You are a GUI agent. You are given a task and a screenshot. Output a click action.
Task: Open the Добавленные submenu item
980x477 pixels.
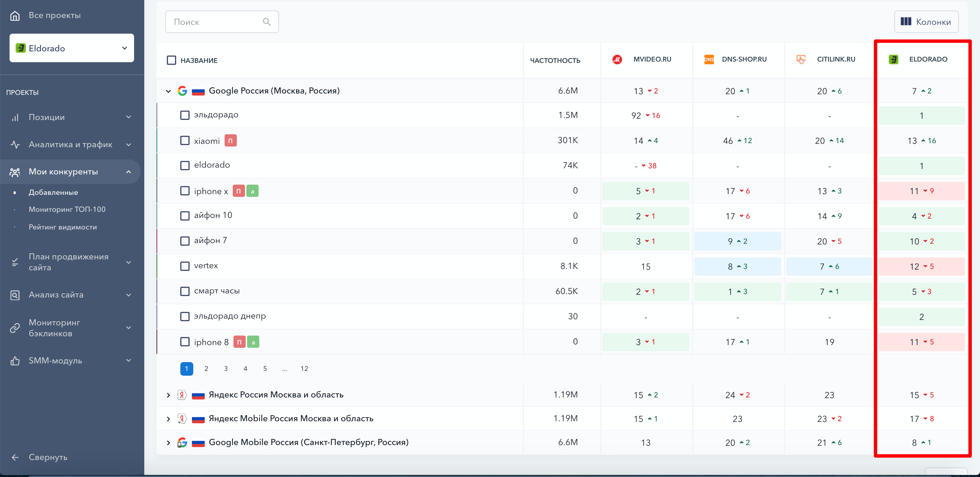pos(53,192)
